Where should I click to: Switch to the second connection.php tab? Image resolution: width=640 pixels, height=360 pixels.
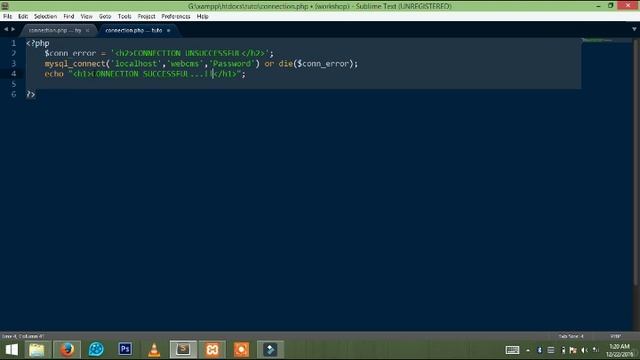(134, 30)
